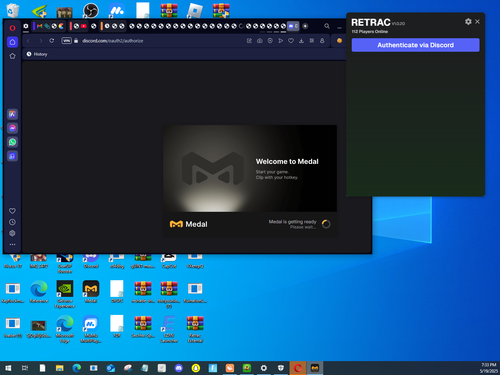
Task: Add the page to Opera bookmarks heart
Action: (291, 41)
